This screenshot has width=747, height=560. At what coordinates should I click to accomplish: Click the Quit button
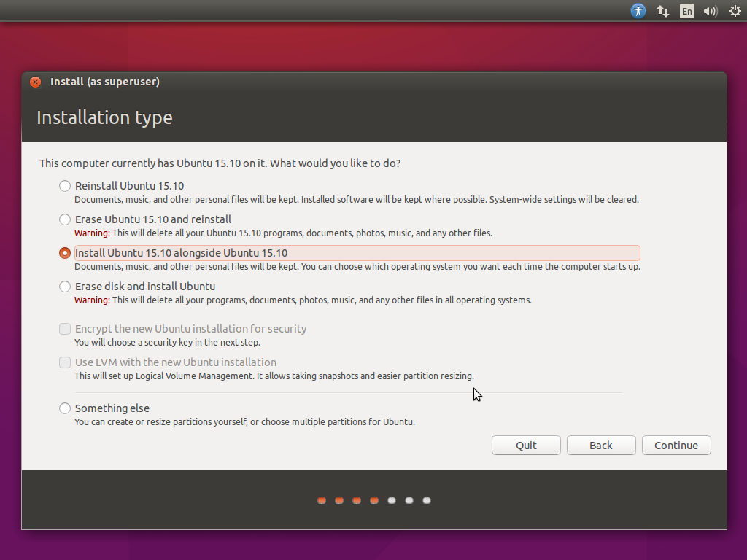point(526,446)
